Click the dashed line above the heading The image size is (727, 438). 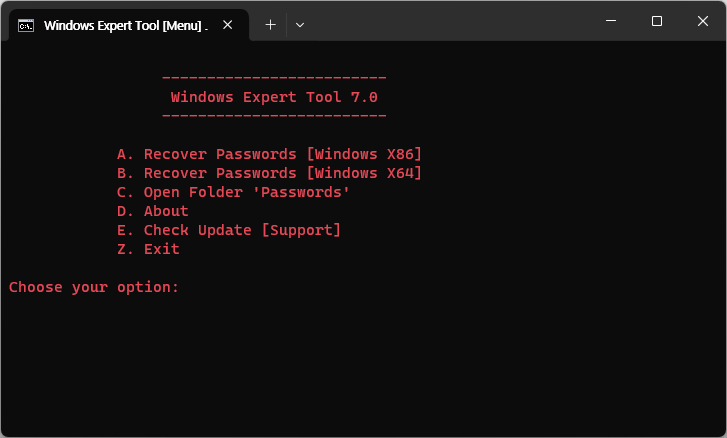pyautogui.click(x=274, y=78)
